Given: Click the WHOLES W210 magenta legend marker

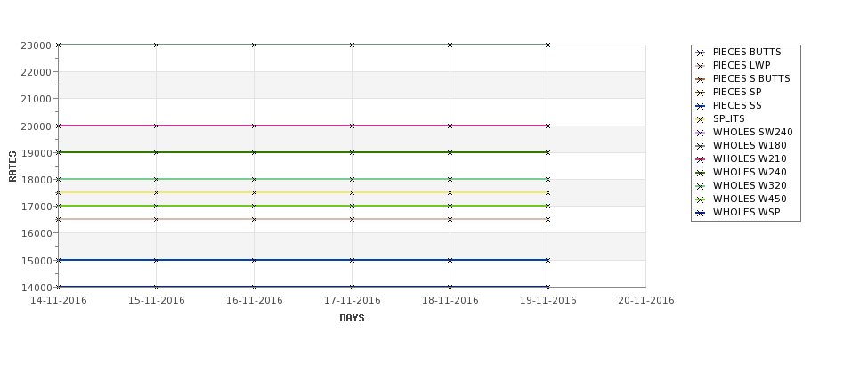Looking at the screenshot, I should pos(701,159).
